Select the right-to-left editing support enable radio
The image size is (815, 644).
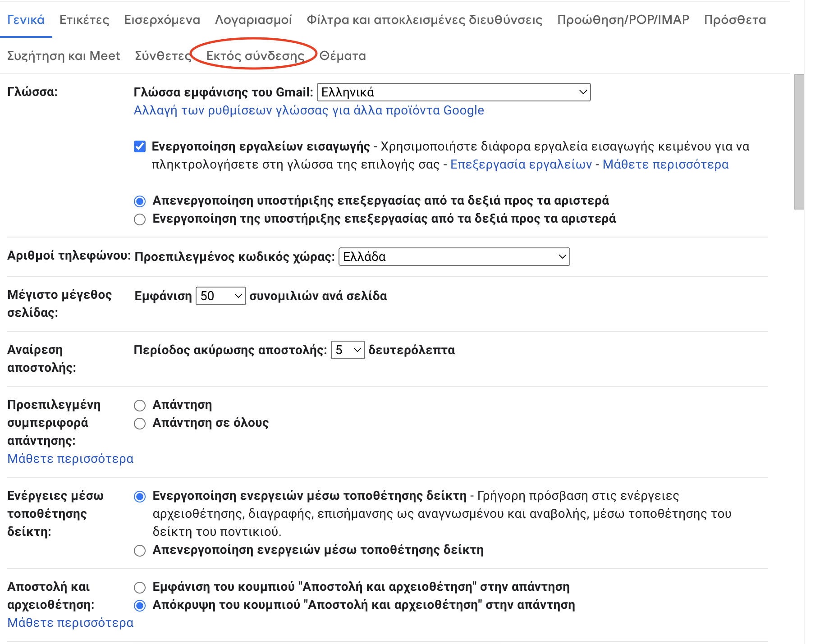click(140, 219)
